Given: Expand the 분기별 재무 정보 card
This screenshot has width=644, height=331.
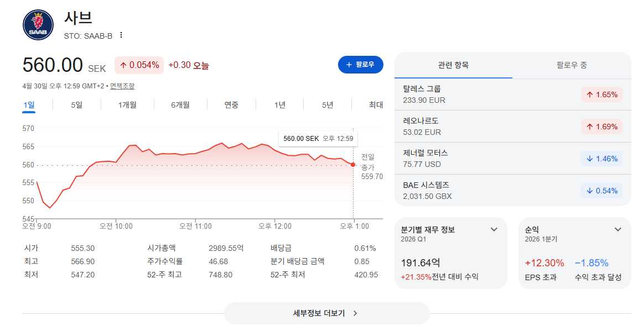Looking at the screenshot, I should click(x=494, y=230).
